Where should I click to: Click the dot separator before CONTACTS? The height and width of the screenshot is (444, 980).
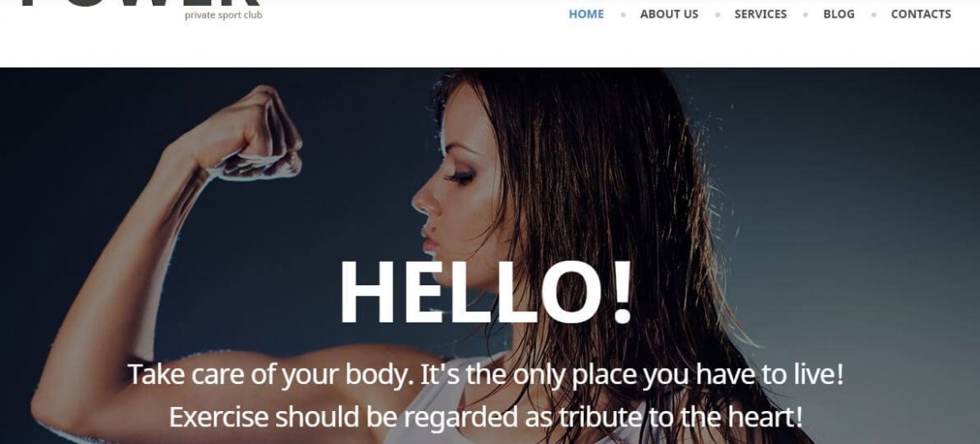(873, 14)
